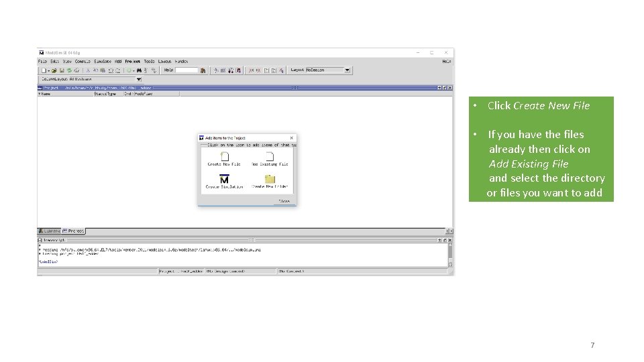
Task: Sort by the Name column header
Action: (x=66, y=94)
